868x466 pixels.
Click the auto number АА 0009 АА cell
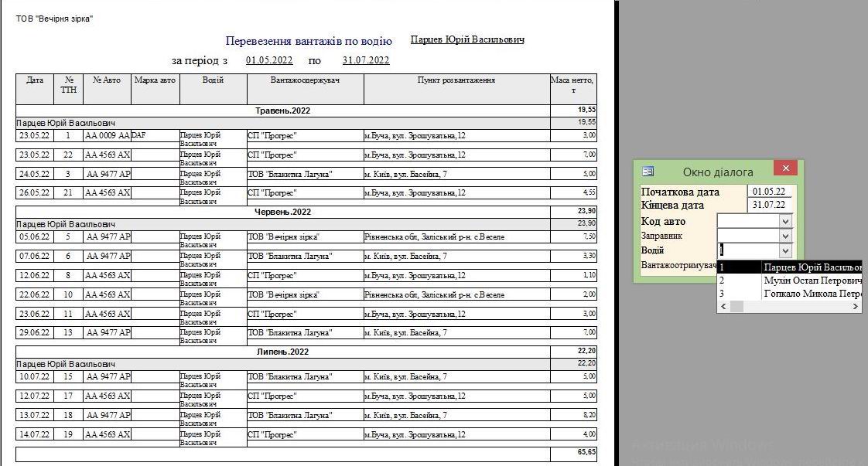[107, 135]
